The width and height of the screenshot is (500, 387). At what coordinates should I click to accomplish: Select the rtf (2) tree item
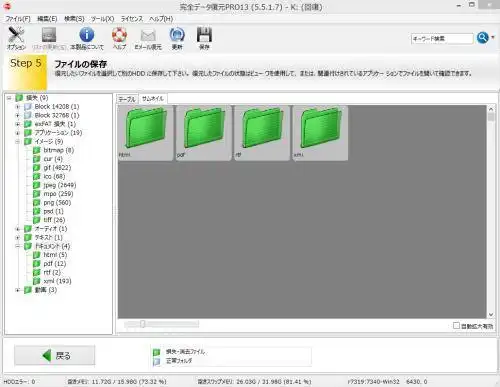[x=52, y=272]
